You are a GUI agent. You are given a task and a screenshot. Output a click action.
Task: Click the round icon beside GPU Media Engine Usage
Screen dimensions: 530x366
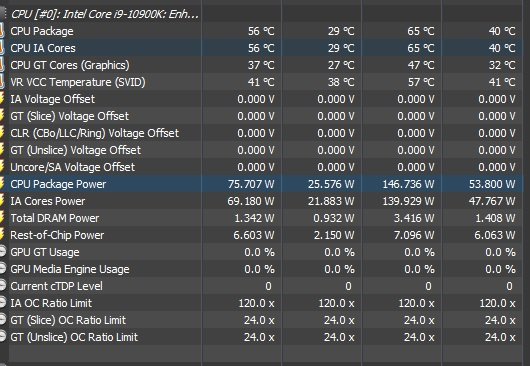3,269
